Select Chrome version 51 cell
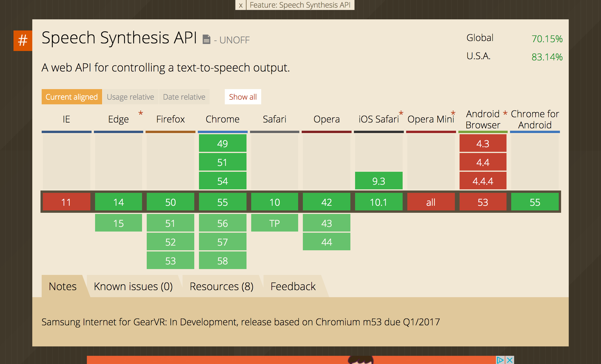This screenshot has width=601, height=364. coord(222,162)
